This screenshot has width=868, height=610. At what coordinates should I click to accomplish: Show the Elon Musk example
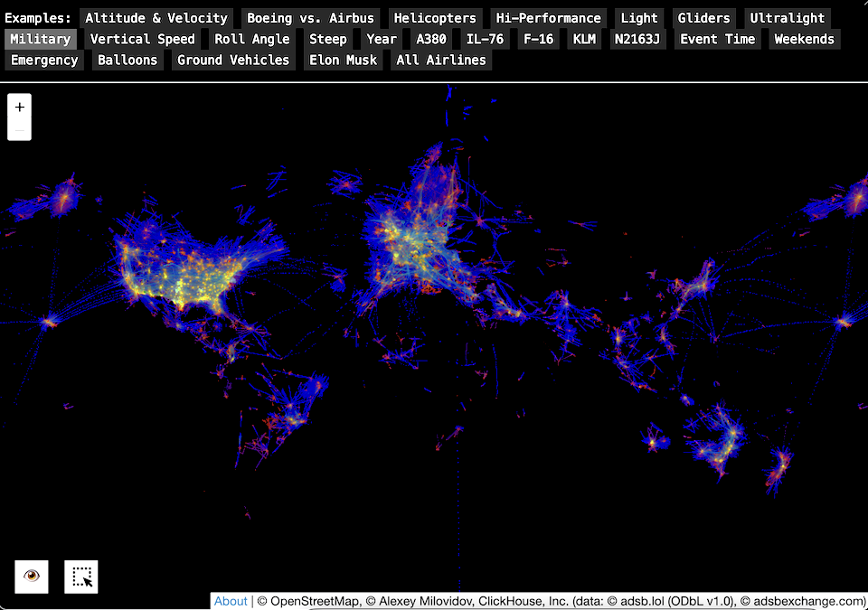(x=343, y=61)
